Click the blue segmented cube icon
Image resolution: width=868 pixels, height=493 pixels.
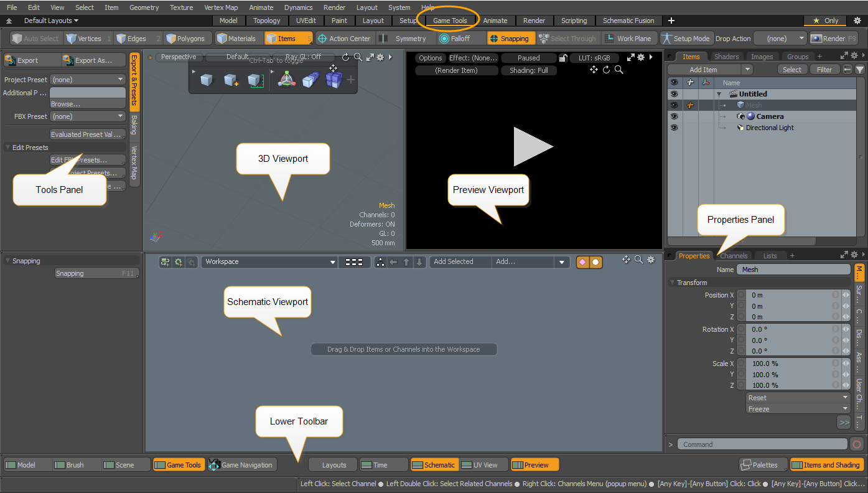click(334, 80)
